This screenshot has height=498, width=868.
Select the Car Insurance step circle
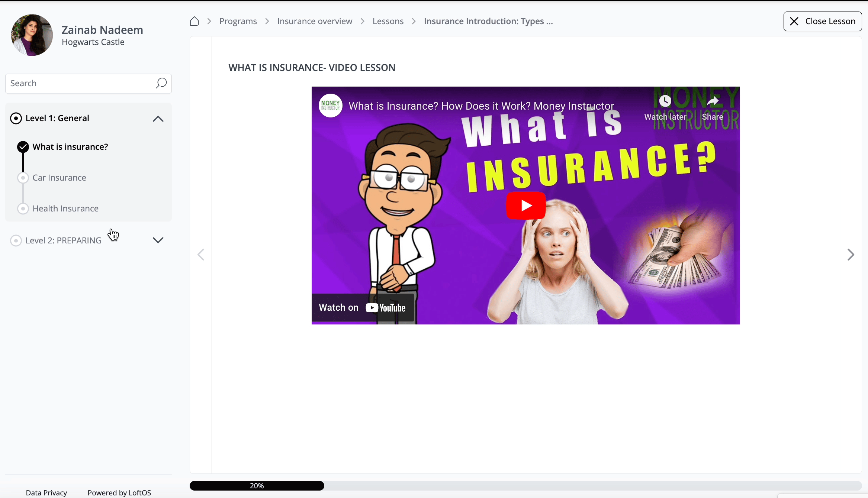(23, 178)
